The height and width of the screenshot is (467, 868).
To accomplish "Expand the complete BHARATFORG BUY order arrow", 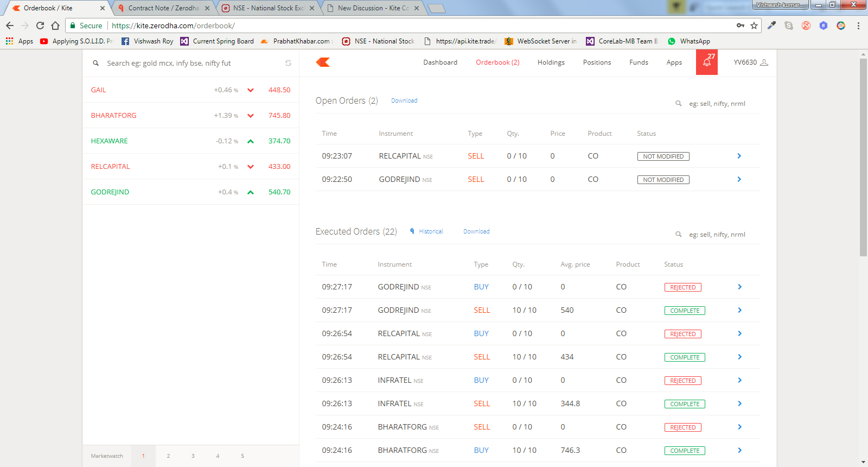I will point(739,450).
